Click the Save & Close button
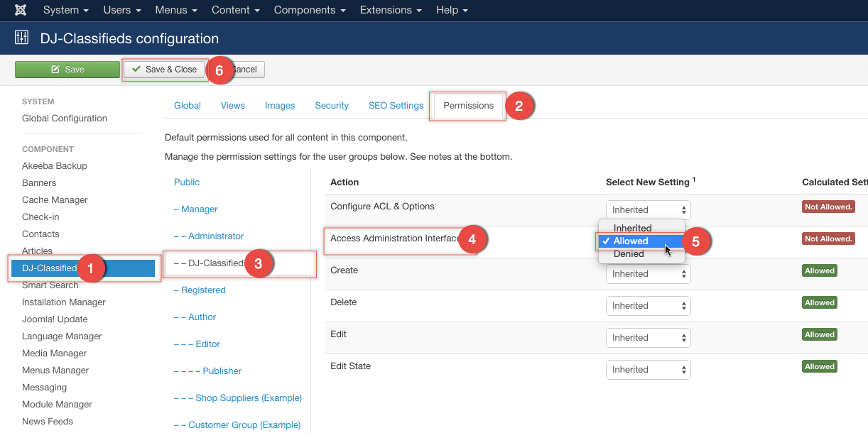The image size is (868, 433). click(x=164, y=70)
